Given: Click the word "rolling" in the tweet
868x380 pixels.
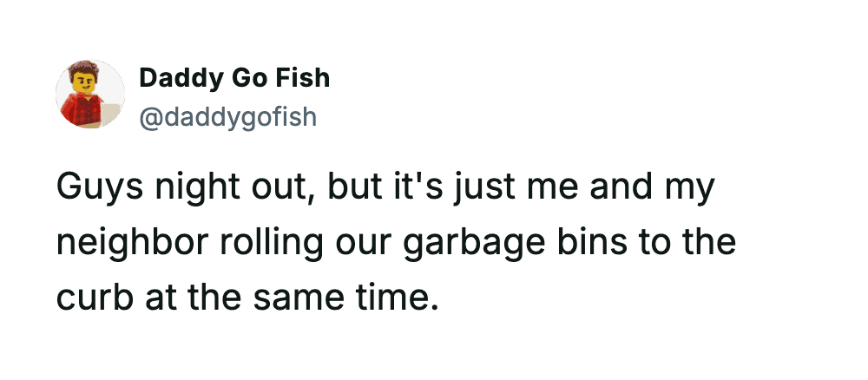Looking at the screenshot, I should pos(253,243).
